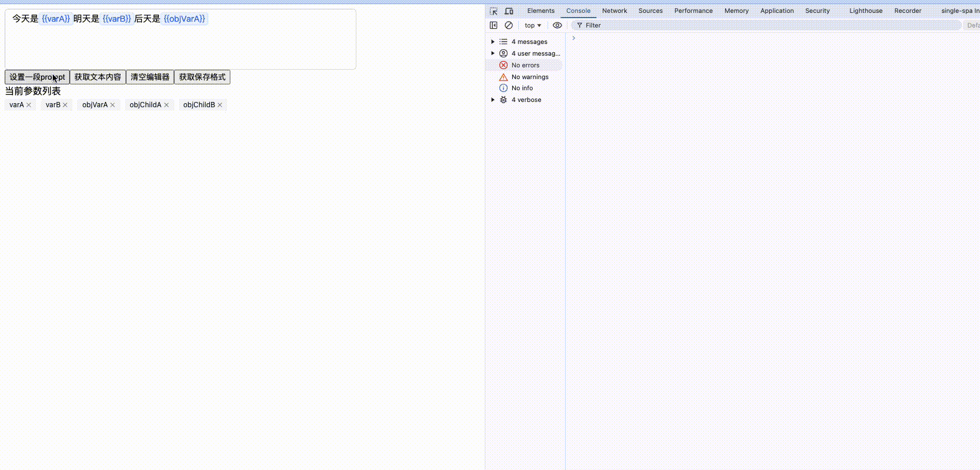Expand the 4 user messages group
This screenshot has height=470, width=980.
point(493,53)
